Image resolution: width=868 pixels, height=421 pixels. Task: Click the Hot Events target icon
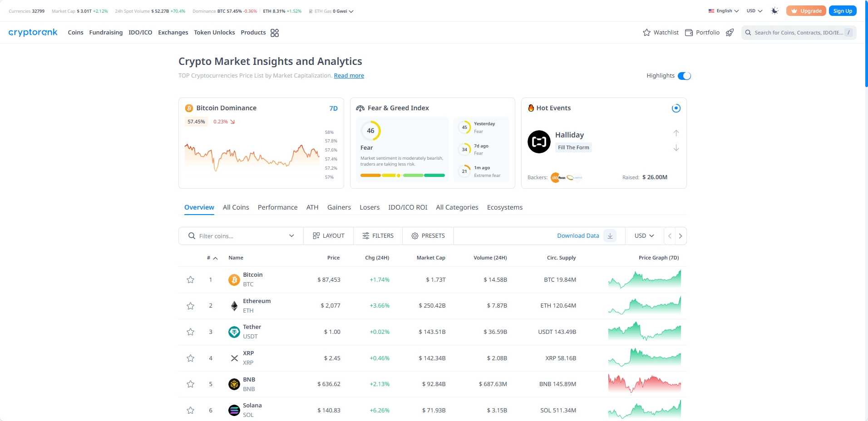(676, 108)
